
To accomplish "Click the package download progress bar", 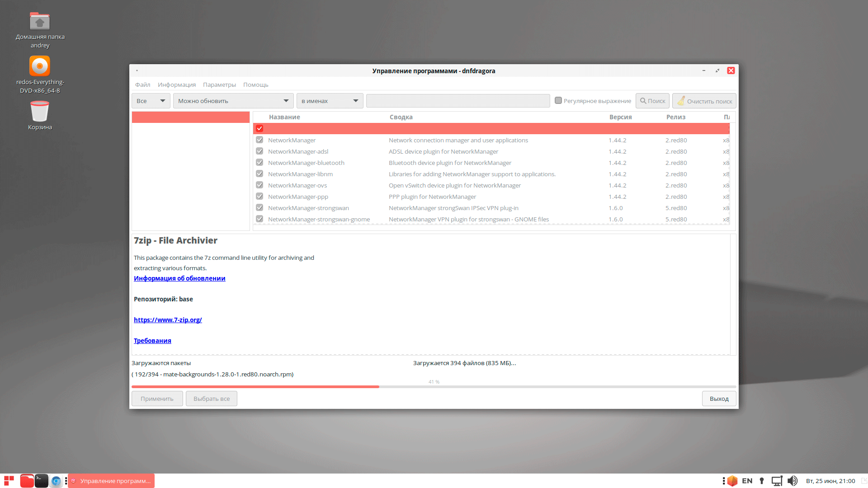I will (434, 387).
